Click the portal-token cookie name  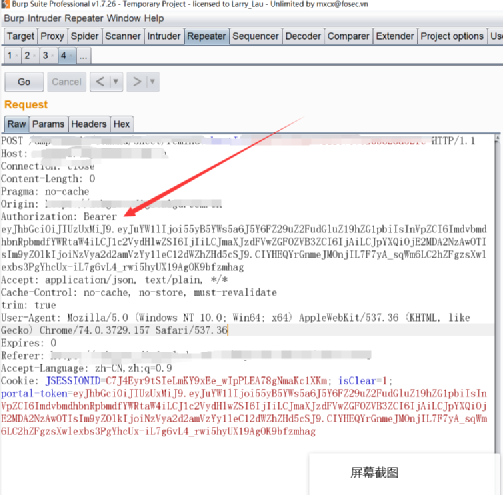coord(34,393)
